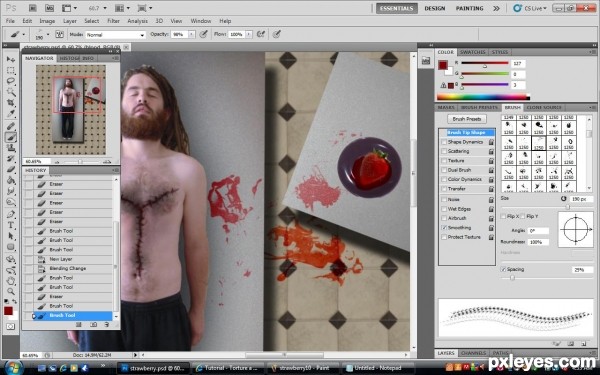Enable Texture checkbox
The image size is (600, 375).
(x=444, y=161)
